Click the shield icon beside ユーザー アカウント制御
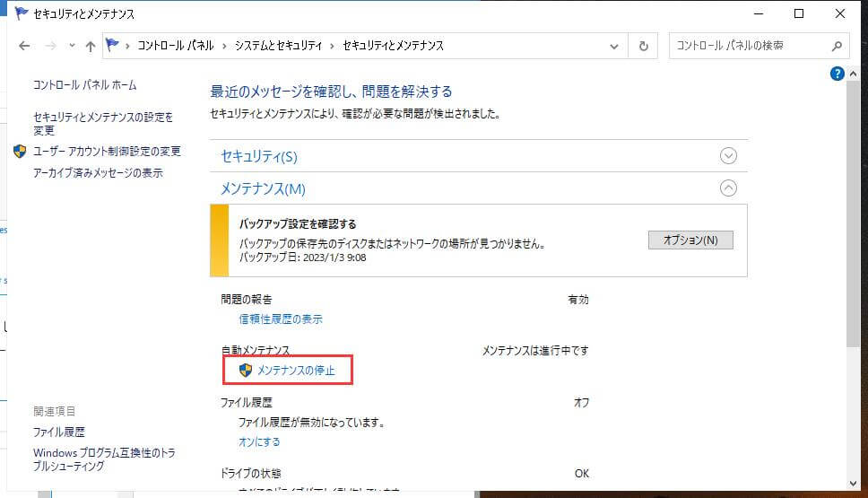The height and width of the screenshot is (498, 868). [x=20, y=152]
